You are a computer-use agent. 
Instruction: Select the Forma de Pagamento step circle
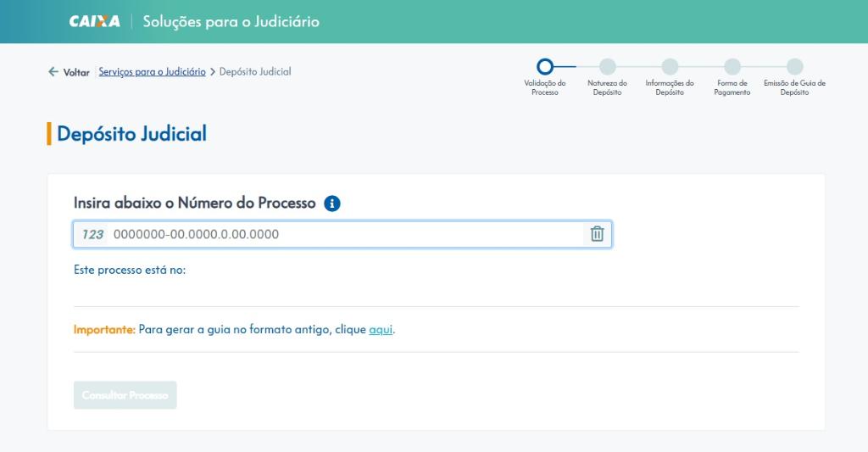point(732,66)
